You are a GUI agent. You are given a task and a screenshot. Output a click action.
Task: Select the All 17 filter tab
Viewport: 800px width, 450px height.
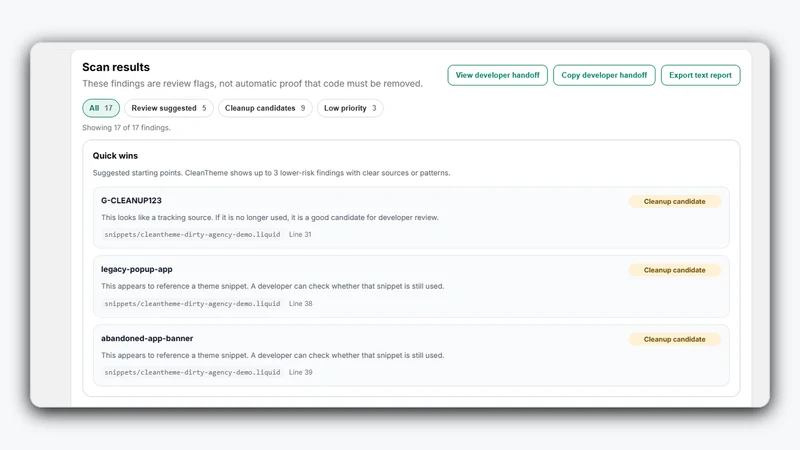(101, 108)
